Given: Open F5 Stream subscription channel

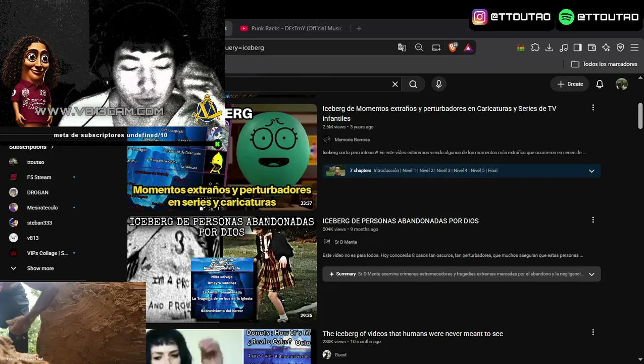Looking at the screenshot, I should point(39,177).
